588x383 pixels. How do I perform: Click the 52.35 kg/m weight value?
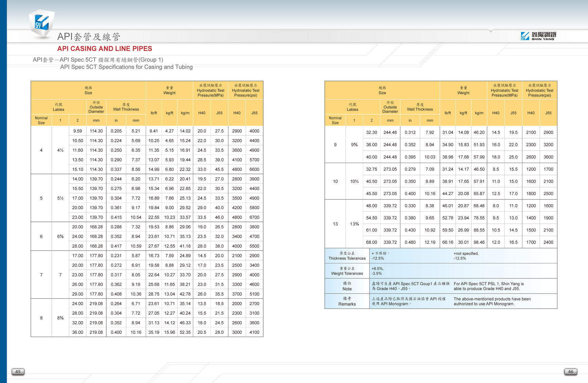tap(185, 332)
